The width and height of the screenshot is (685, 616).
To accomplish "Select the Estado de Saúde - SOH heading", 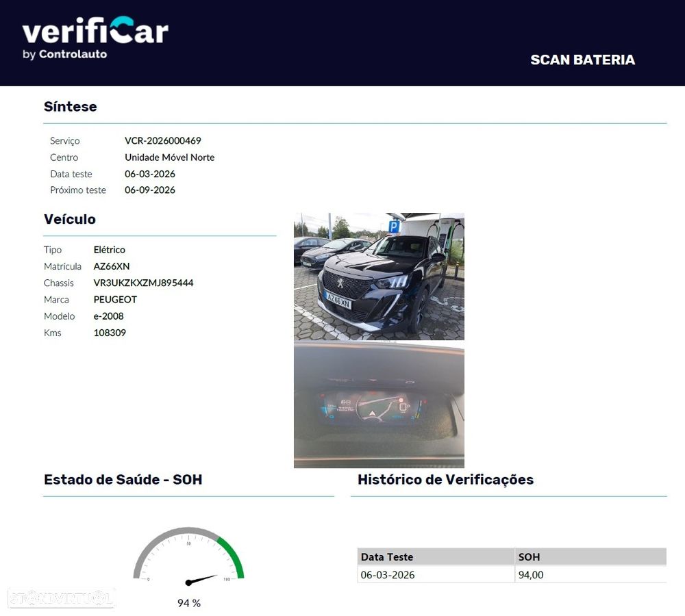I will coord(123,479).
